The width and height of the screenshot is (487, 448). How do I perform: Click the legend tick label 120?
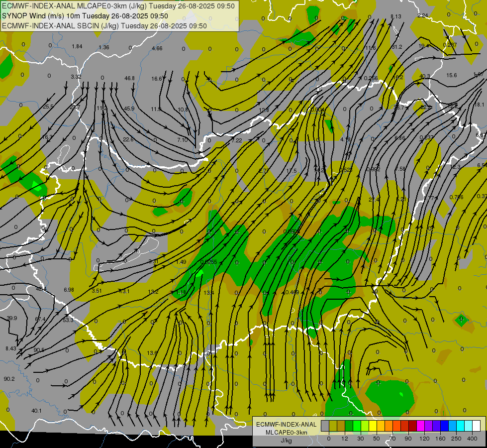424,439
